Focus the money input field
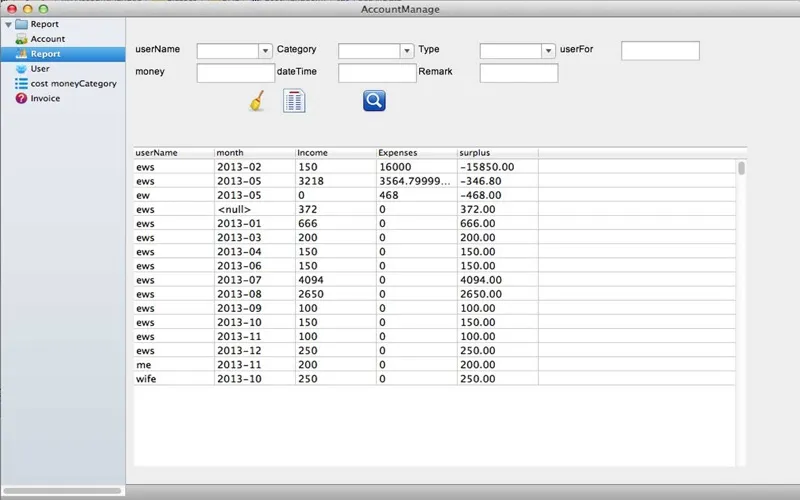This screenshot has width=800, height=500. tap(236, 73)
